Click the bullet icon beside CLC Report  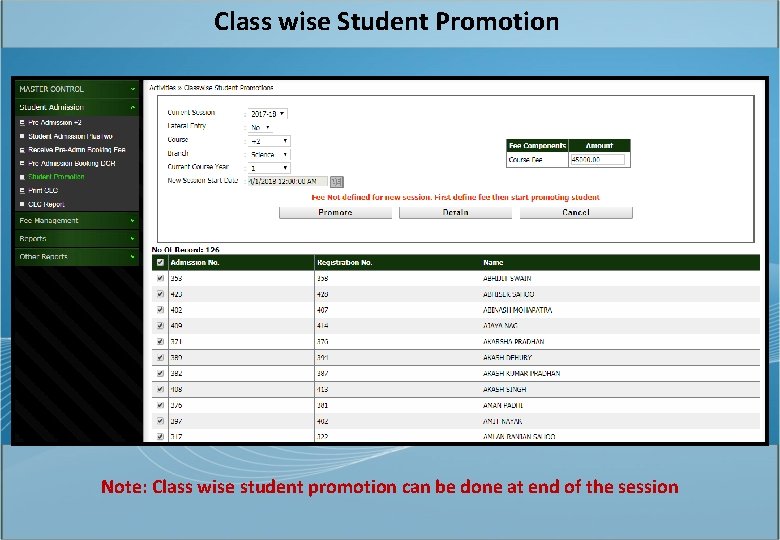pyautogui.click(x=22, y=204)
